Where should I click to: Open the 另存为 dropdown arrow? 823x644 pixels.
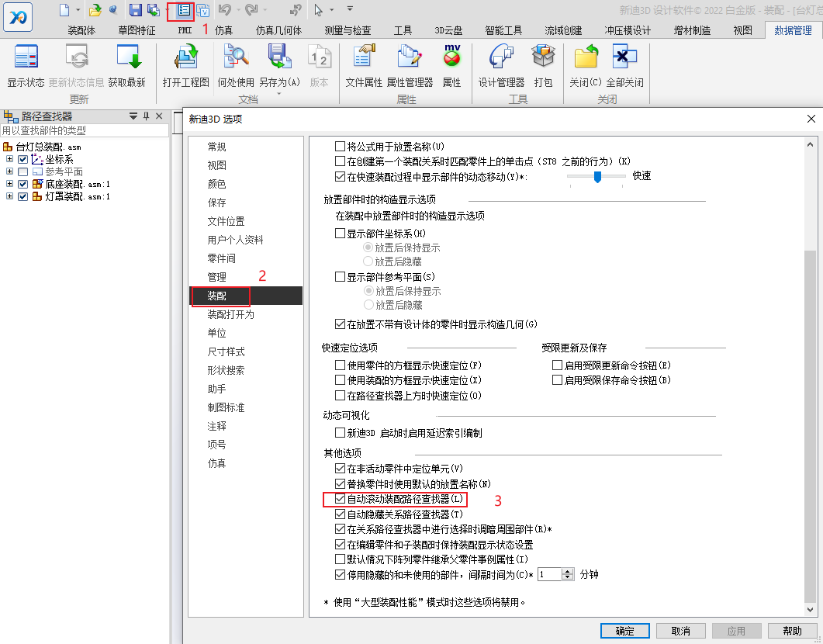(279, 94)
